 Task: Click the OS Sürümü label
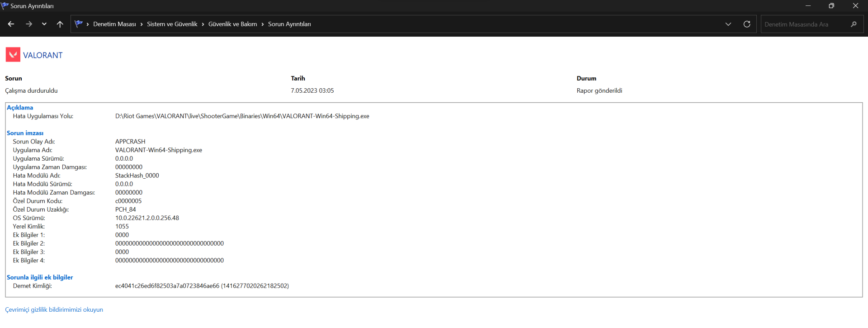coord(29,218)
